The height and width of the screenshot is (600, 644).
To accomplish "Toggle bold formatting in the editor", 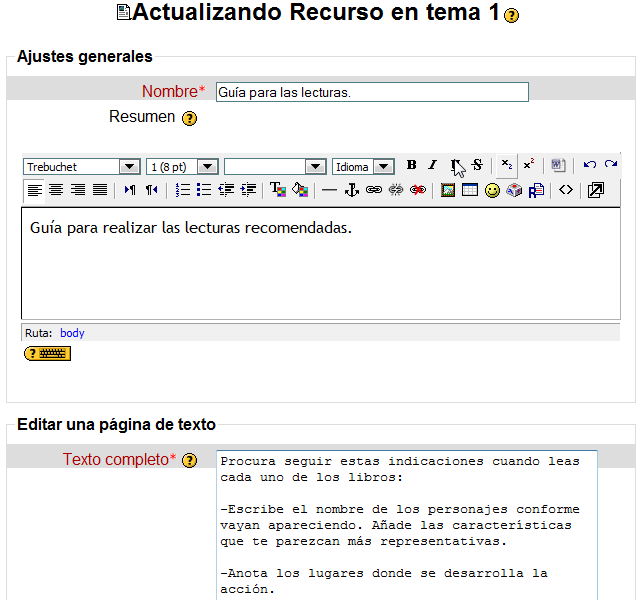I will pyautogui.click(x=411, y=165).
